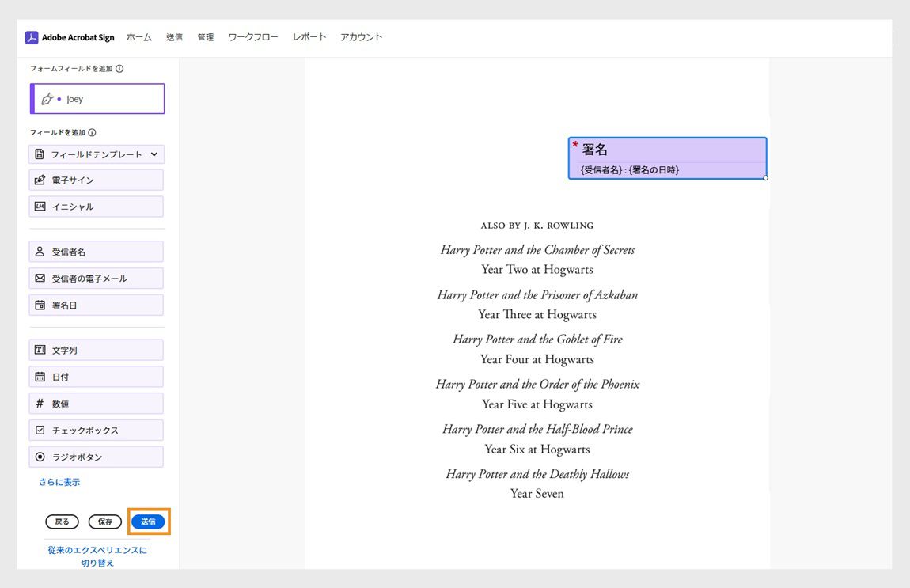Add a ラジオボタン field to the form

click(96, 457)
